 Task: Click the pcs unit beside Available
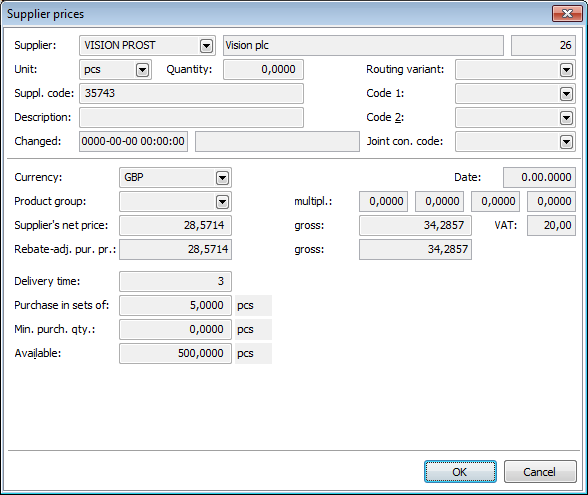pyautogui.click(x=246, y=353)
